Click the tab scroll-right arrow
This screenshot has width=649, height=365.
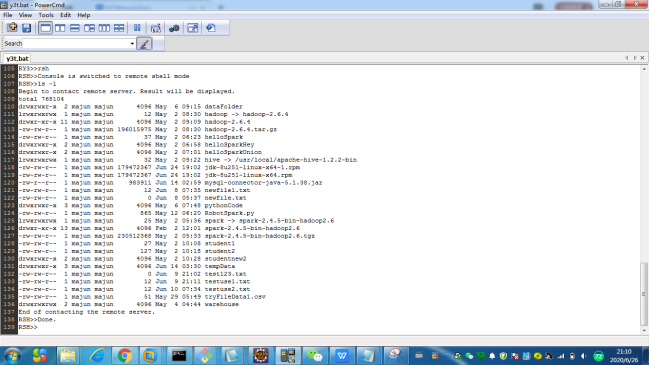(x=635, y=58)
